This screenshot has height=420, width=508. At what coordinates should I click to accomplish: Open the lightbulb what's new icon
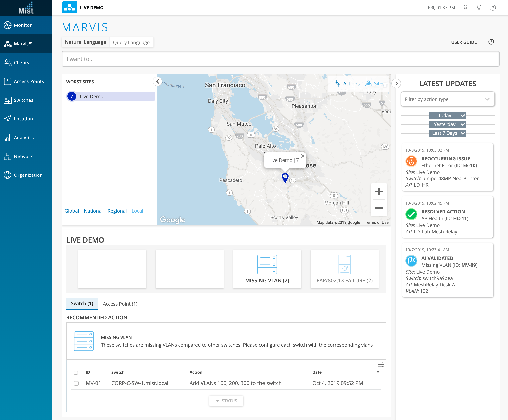tap(479, 8)
